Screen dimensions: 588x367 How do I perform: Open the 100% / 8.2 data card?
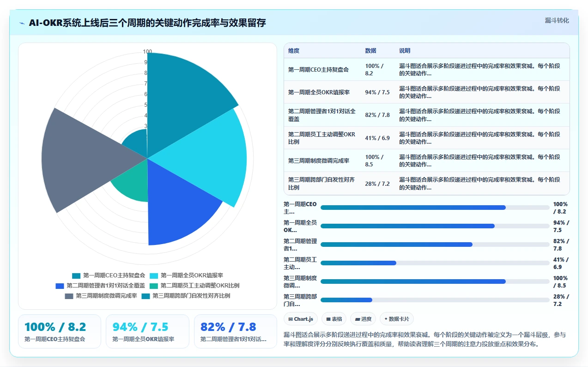(60, 331)
